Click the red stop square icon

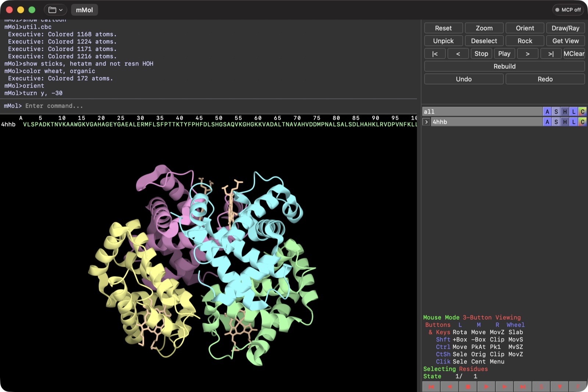point(468,386)
